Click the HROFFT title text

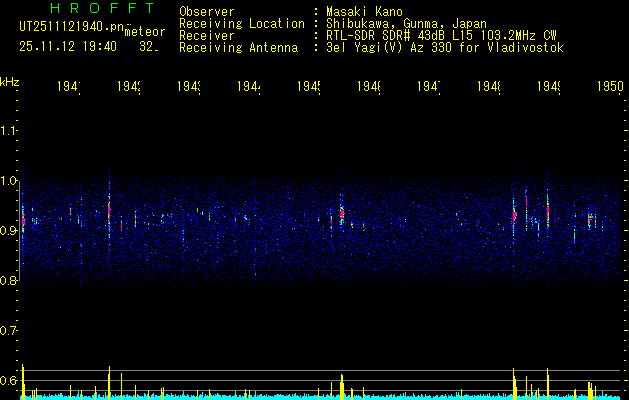coord(102,8)
